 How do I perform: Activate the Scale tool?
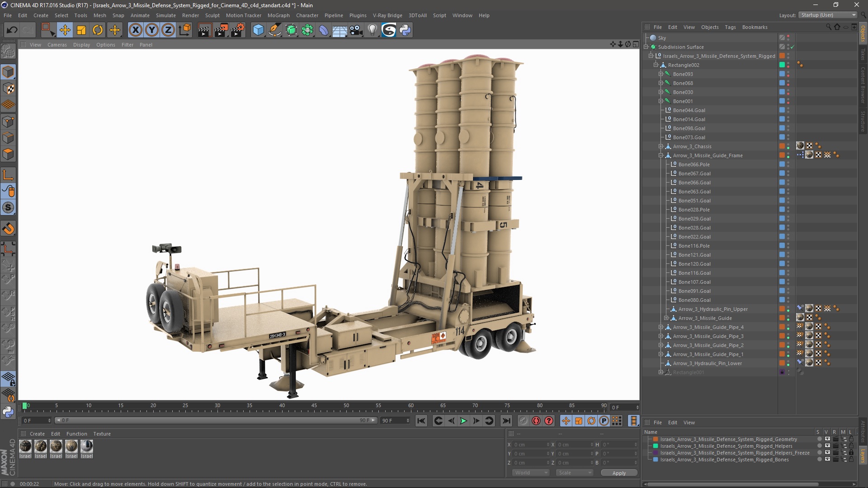pos(81,30)
